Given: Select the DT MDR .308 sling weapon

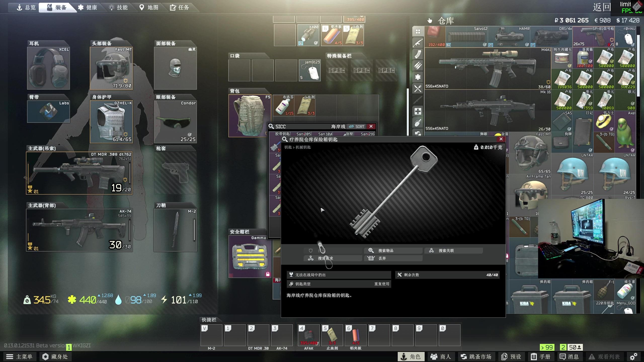Looking at the screenshot, I should tap(79, 173).
